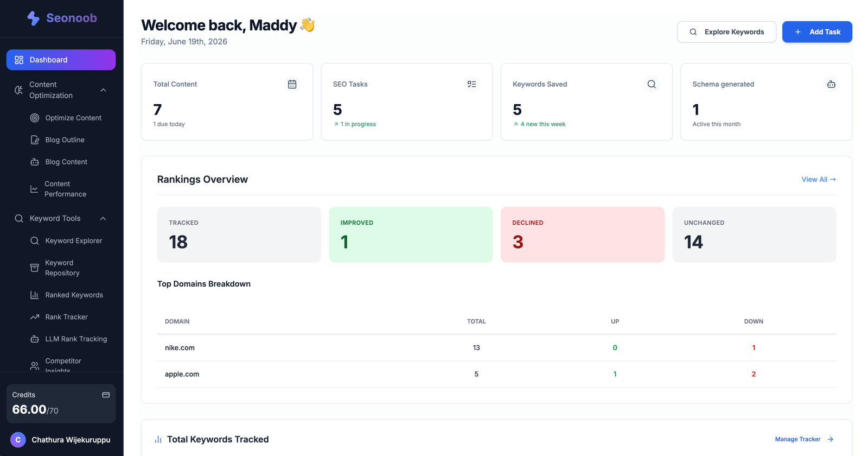Click the 66.00/70 credits balance
868x456 pixels.
tap(35, 409)
